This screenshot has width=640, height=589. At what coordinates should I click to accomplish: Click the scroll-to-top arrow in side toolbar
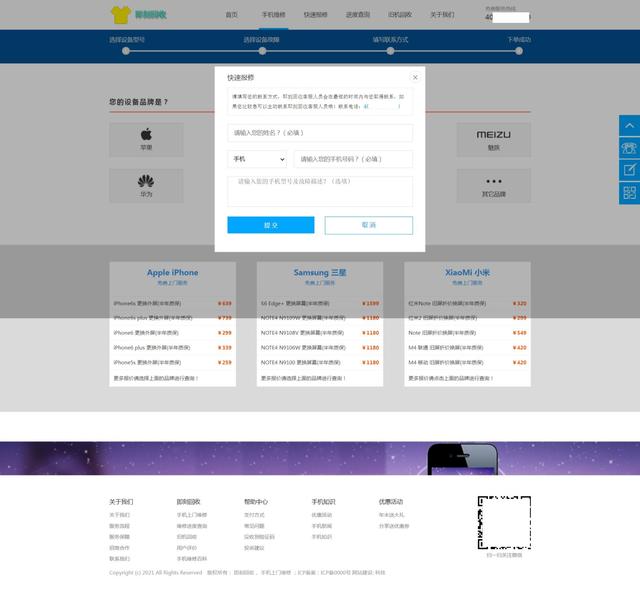pos(629,126)
